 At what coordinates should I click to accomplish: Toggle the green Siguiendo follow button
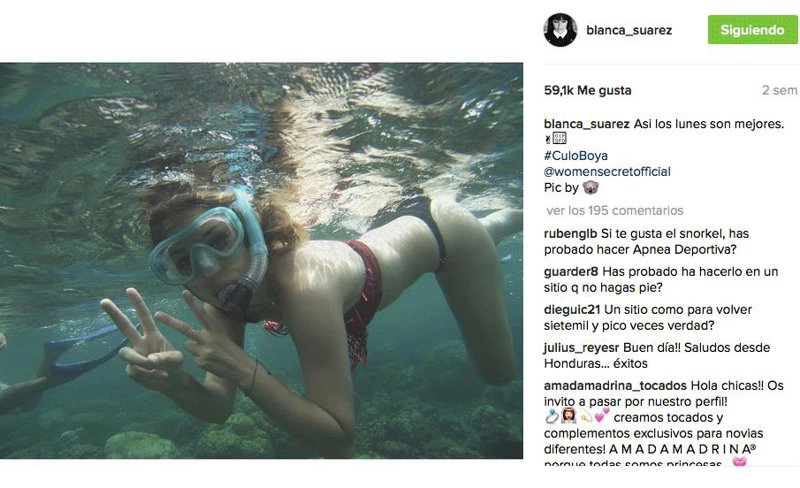753,30
